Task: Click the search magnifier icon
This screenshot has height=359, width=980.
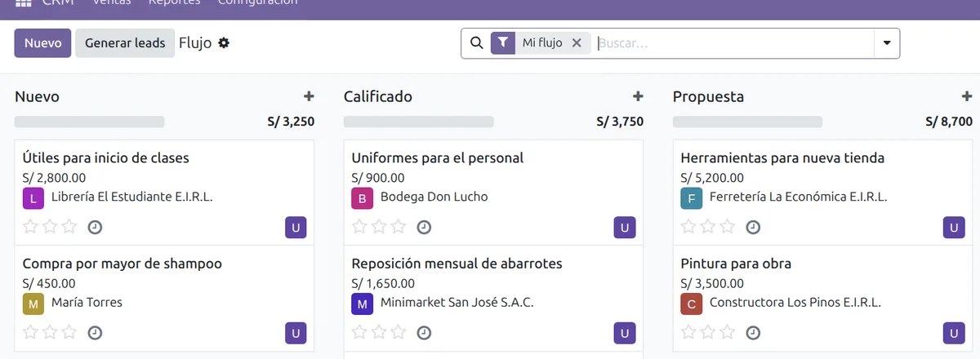Action: pos(477,43)
